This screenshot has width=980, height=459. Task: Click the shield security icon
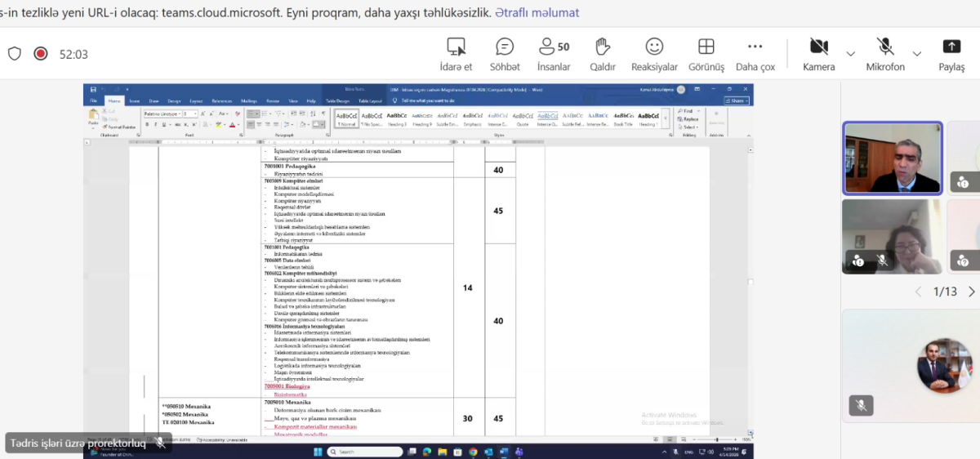[x=14, y=54]
